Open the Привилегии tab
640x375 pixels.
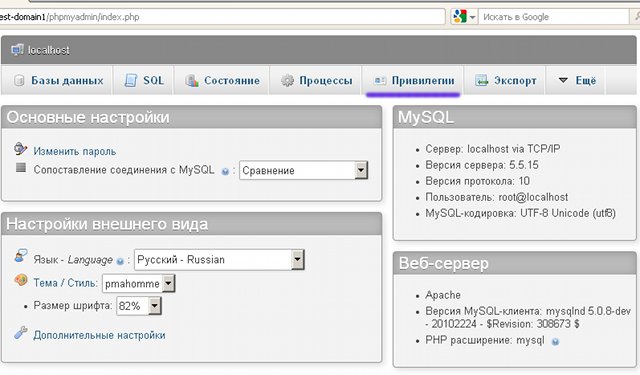coord(413,80)
